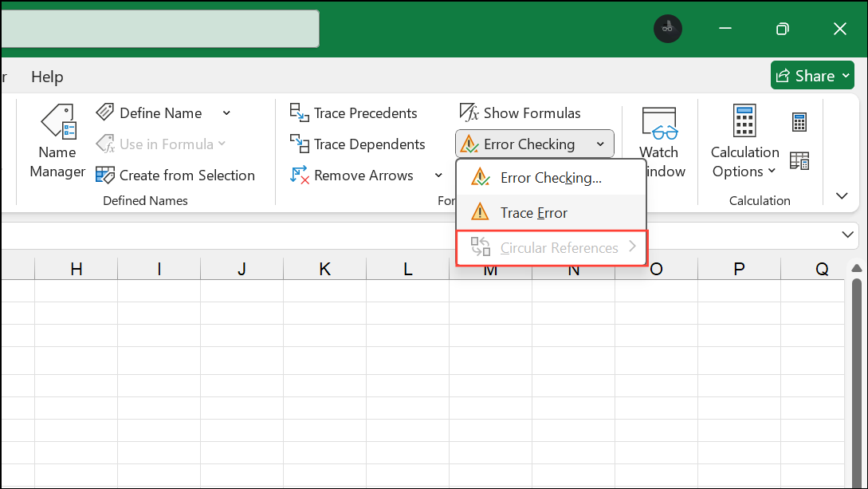Viewport: 868px width, 489px height.
Task: Click the Define Name icon
Action: 107,112
